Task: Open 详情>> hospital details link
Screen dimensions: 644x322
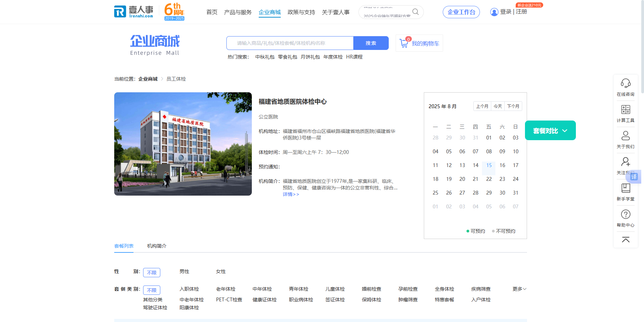Action: click(x=291, y=194)
